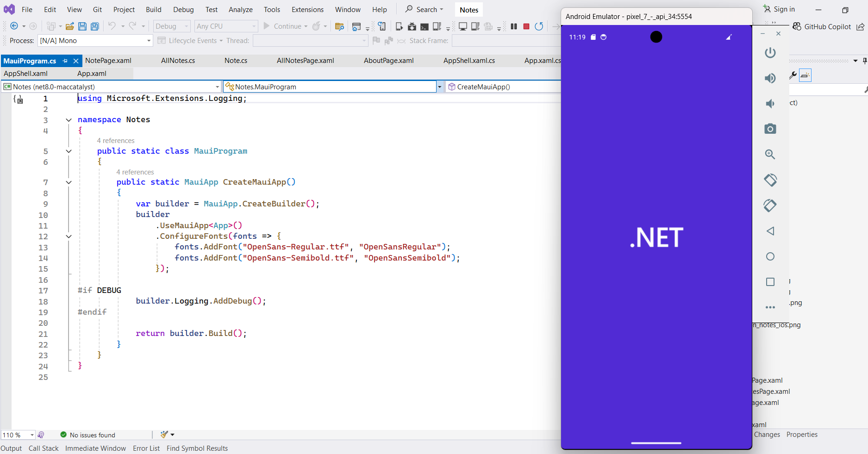The height and width of the screenshot is (454, 868).
Task: Click the Navigate Backward arrow icon
Action: point(14,26)
